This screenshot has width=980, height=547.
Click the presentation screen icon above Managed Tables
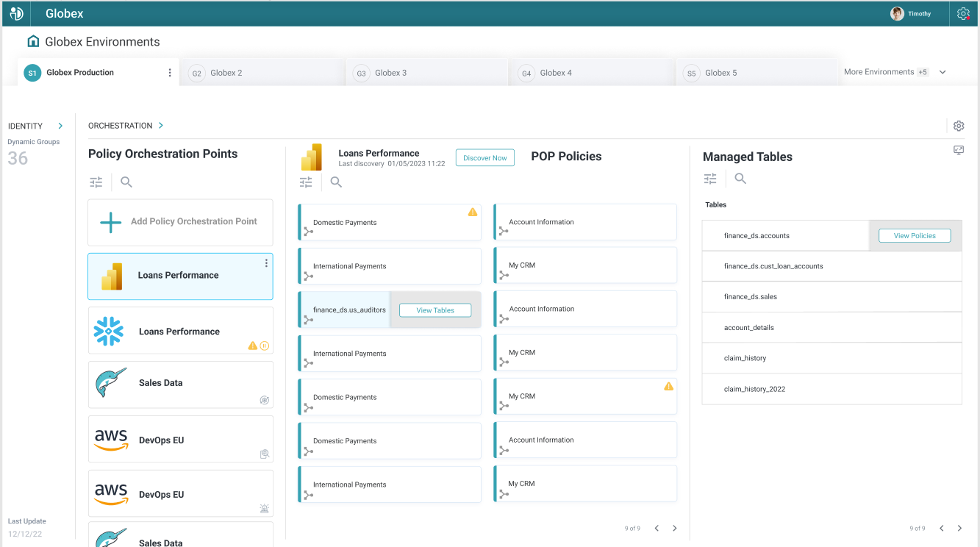tap(959, 150)
